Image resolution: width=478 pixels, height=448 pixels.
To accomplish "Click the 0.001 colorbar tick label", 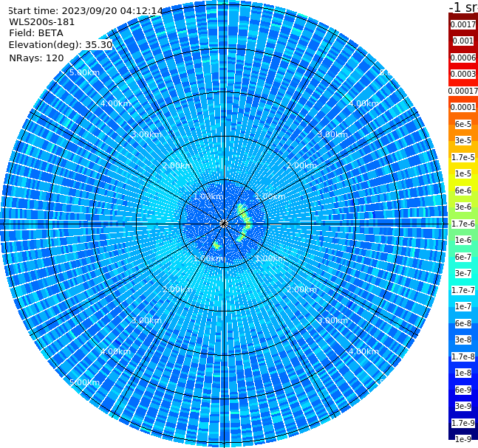I will coord(463,41).
